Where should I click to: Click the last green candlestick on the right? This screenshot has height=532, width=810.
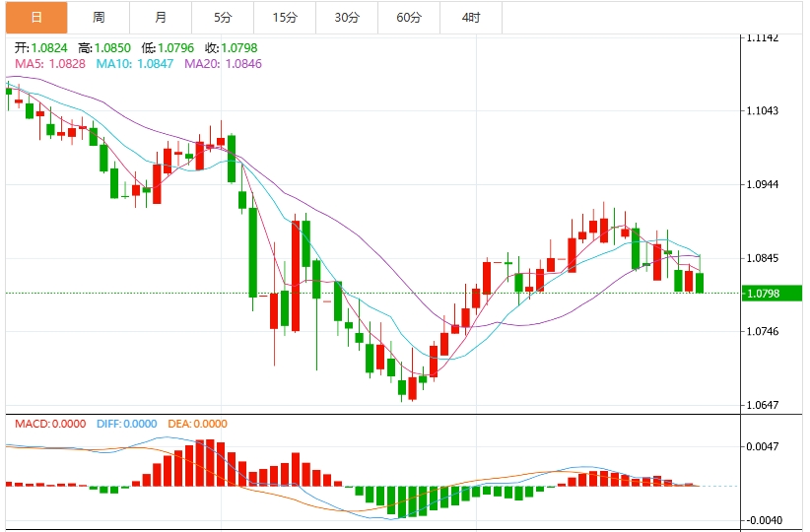(700, 283)
